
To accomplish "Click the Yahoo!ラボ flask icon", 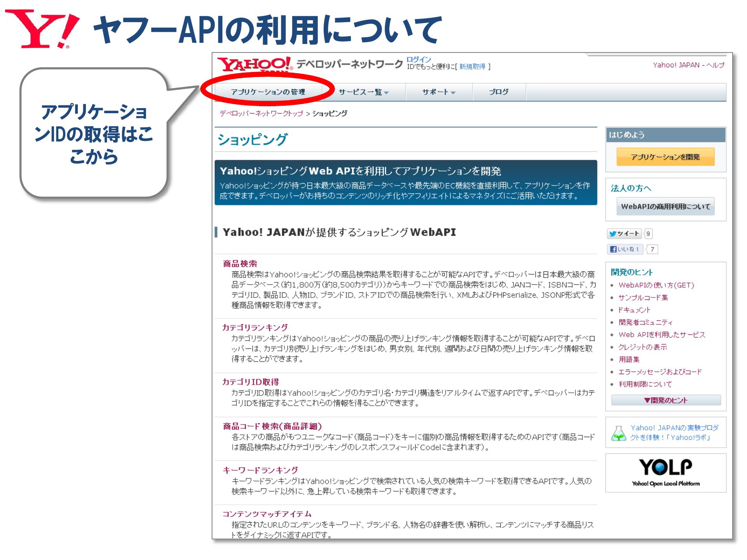I will click(x=619, y=433).
